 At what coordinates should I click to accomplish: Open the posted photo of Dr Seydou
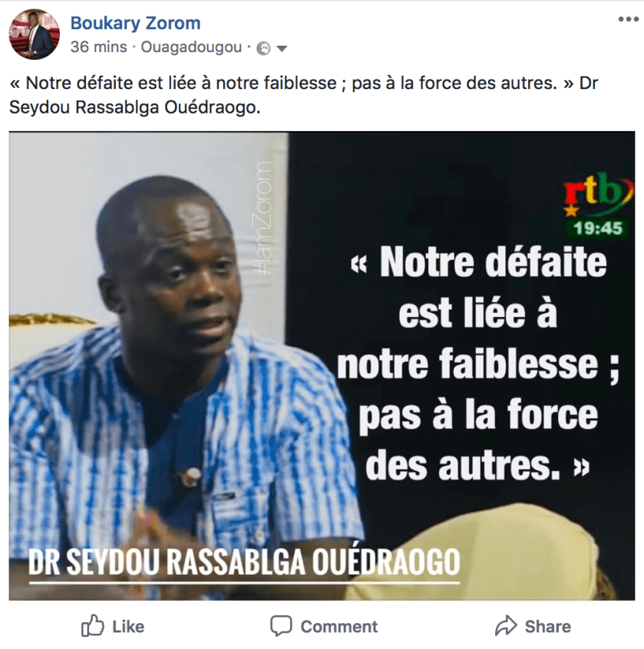tap(322, 366)
